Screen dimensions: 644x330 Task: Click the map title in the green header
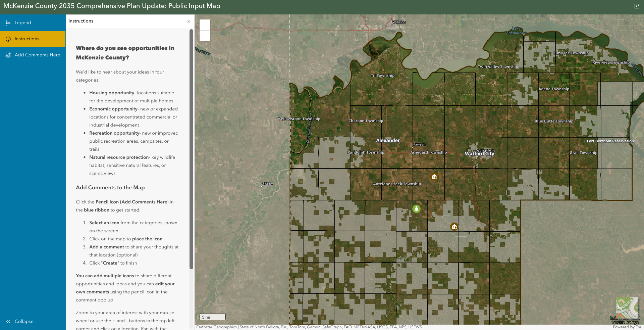click(111, 6)
